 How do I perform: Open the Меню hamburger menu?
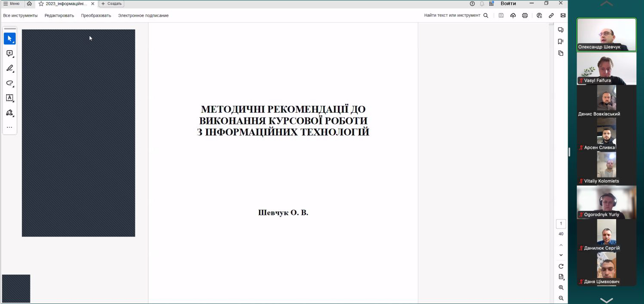click(x=12, y=3)
